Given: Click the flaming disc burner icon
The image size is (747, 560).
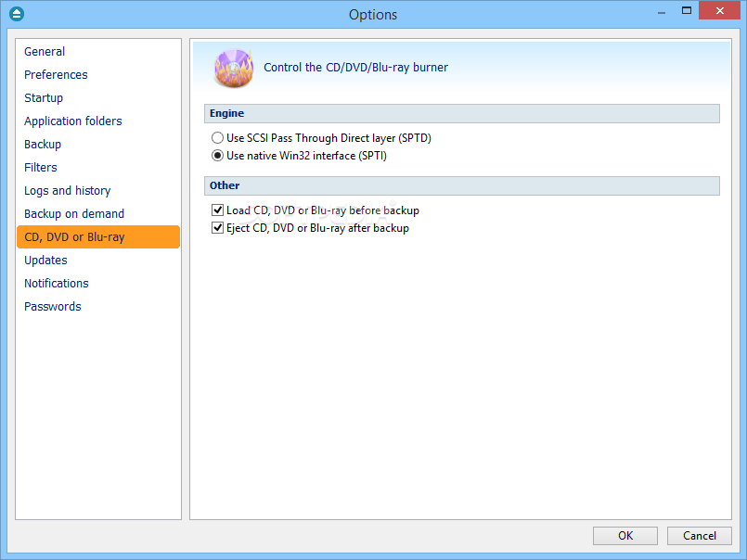Looking at the screenshot, I should (x=234, y=68).
